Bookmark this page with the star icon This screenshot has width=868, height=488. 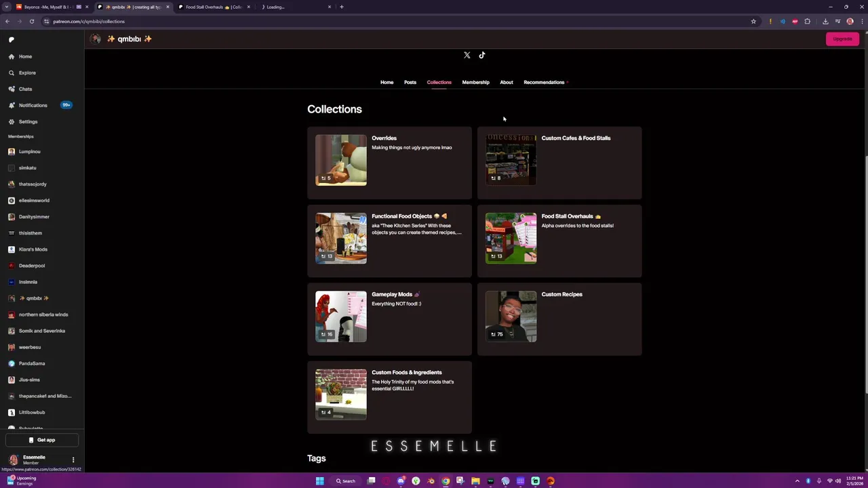tap(753, 21)
